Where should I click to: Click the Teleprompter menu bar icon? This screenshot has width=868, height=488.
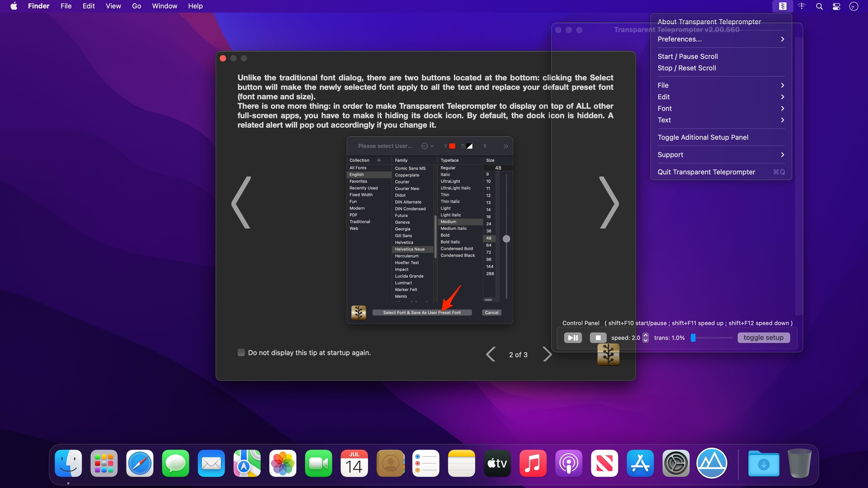(x=782, y=6)
